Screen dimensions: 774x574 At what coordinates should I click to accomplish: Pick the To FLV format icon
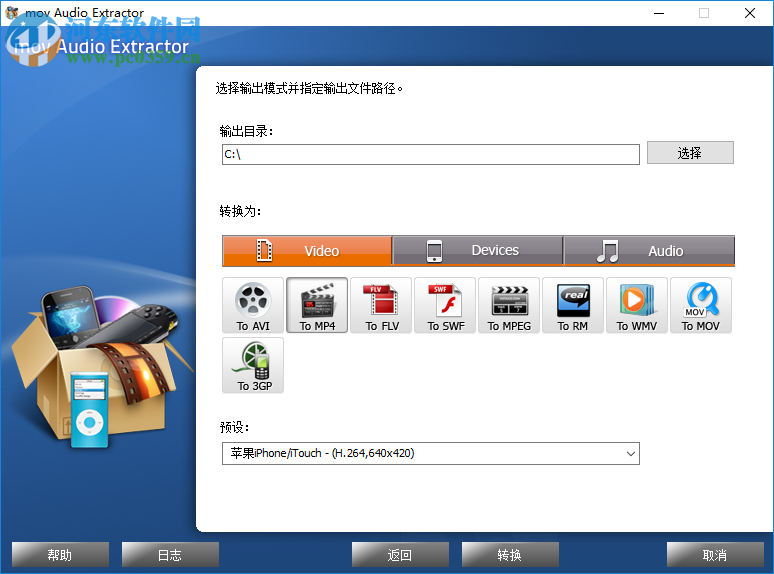click(381, 305)
